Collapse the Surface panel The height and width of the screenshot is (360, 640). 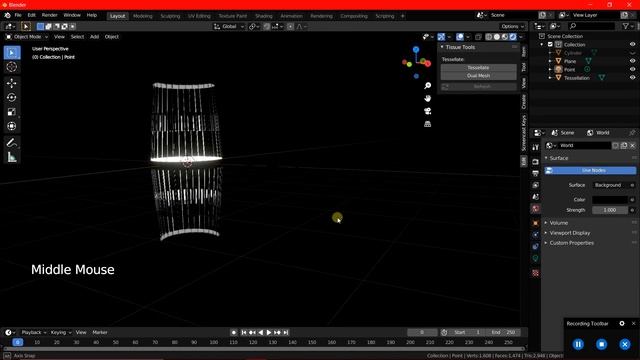click(x=559, y=158)
